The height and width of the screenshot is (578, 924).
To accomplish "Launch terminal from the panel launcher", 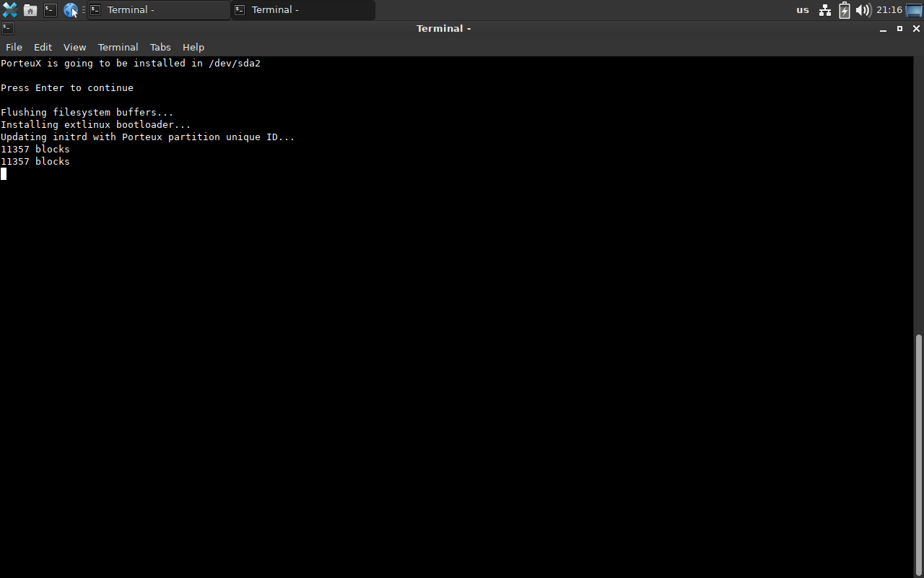I will [x=50, y=10].
